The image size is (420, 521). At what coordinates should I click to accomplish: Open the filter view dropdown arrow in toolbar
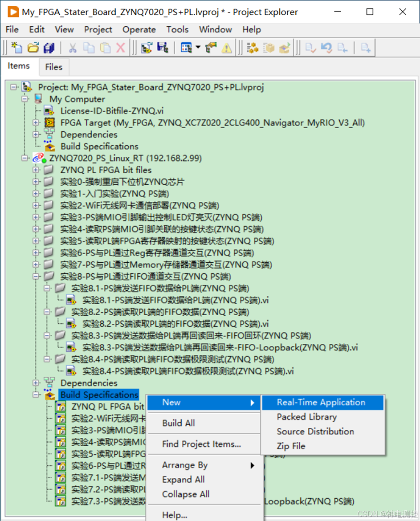(198, 48)
